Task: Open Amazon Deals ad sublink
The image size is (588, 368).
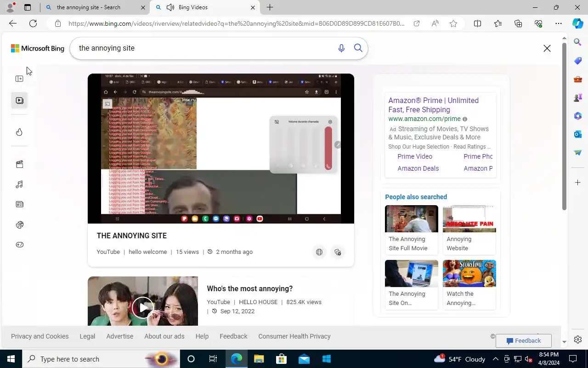Action: 418,168
